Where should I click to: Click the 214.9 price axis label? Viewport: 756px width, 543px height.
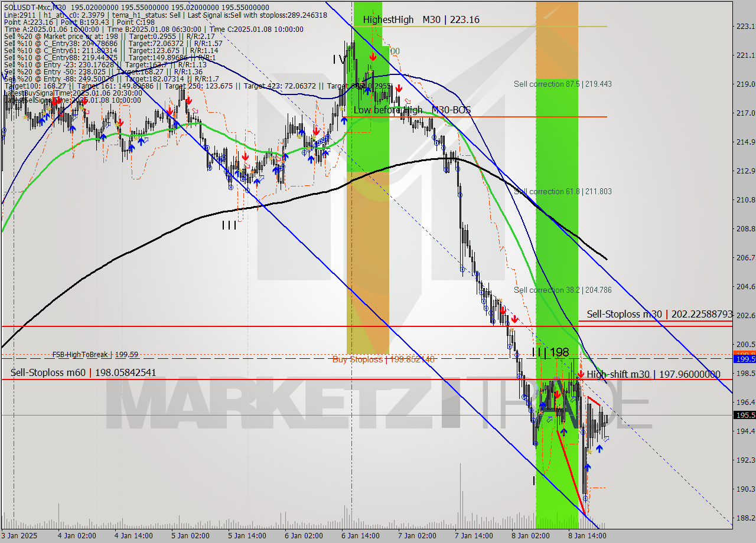pyautogui.click(x=745, y=142)
